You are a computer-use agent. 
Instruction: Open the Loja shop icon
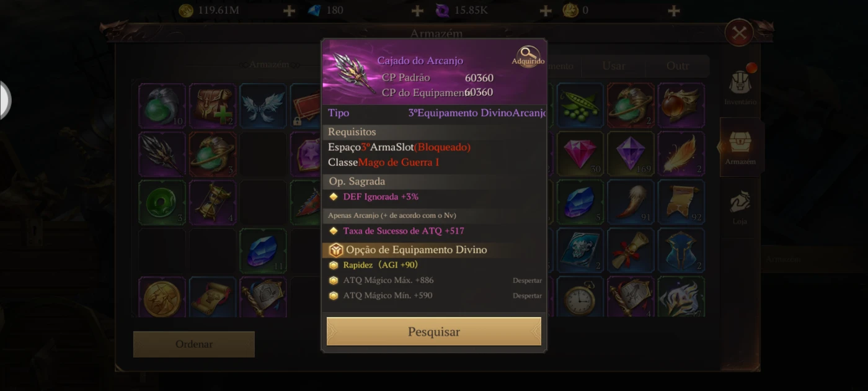tap(740, 207)
